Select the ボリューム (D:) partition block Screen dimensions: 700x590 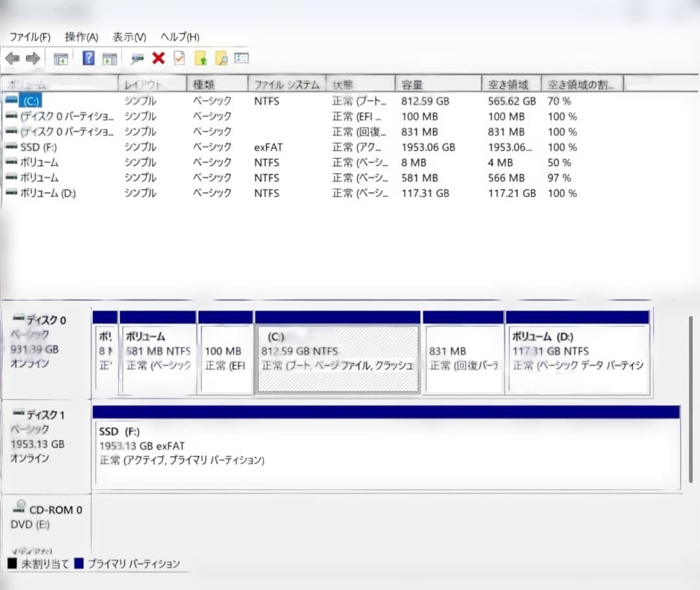coord(577,357)
